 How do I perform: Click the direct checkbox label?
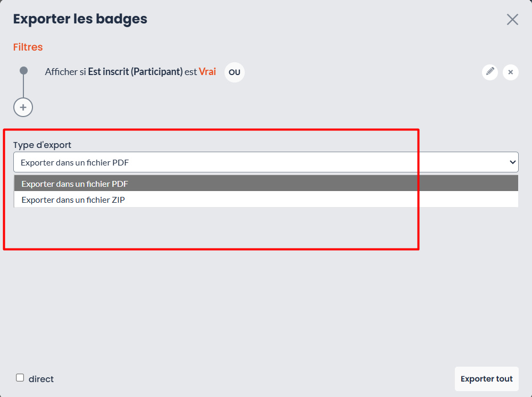(x=41, y=379)
